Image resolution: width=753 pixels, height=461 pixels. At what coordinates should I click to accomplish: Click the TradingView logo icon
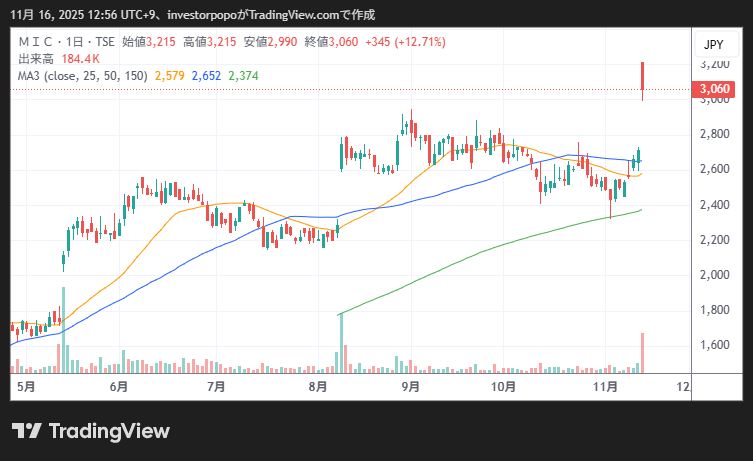(x=26, y=431)
